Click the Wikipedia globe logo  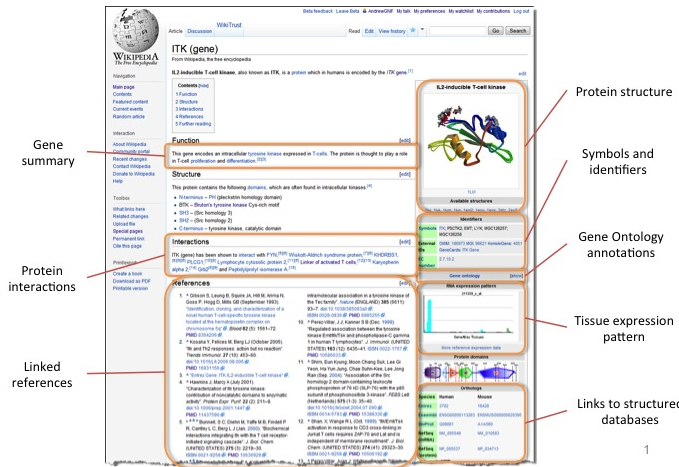(136, 30)
